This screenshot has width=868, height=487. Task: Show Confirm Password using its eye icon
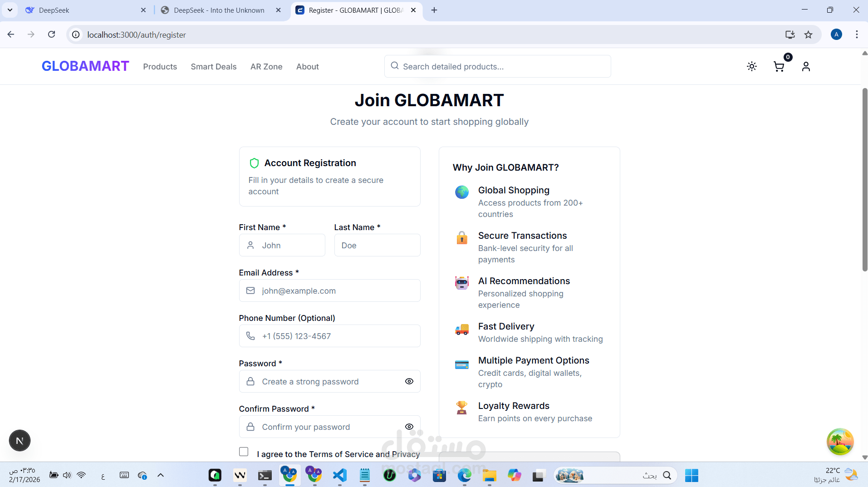409,427
